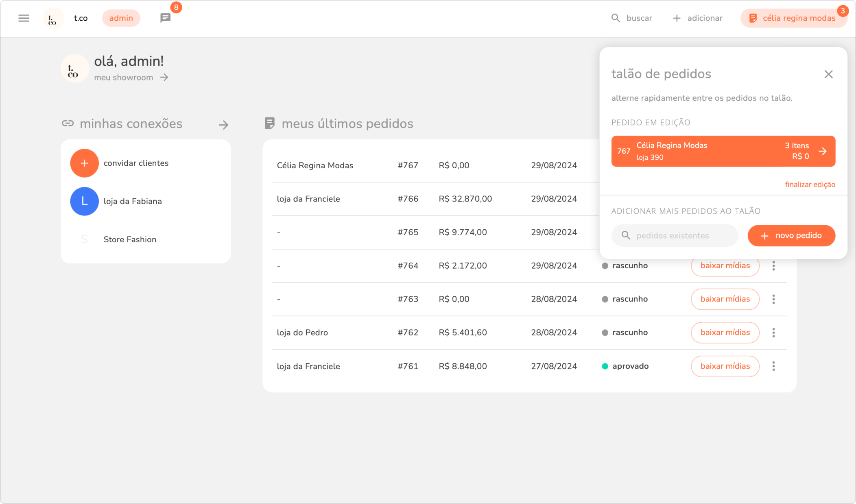Open more options for order #764
Image resolution: width=856 pixels, height=504 pixels.
773,266
